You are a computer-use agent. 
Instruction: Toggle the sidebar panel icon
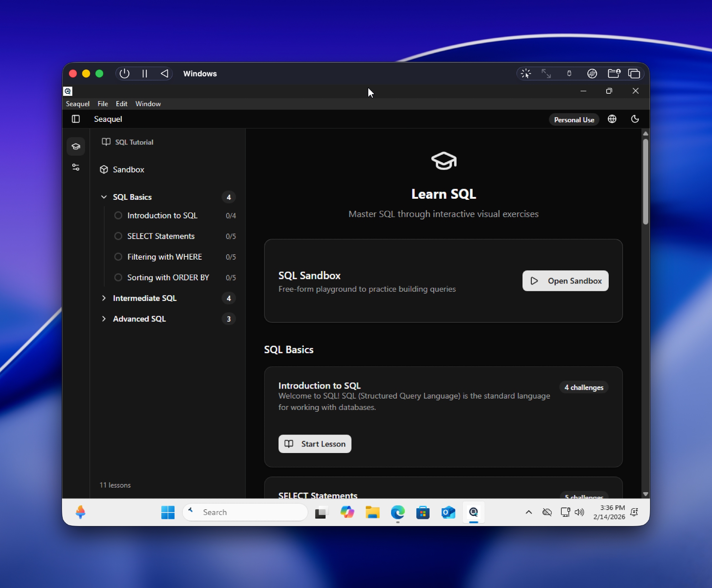[76, 119]
